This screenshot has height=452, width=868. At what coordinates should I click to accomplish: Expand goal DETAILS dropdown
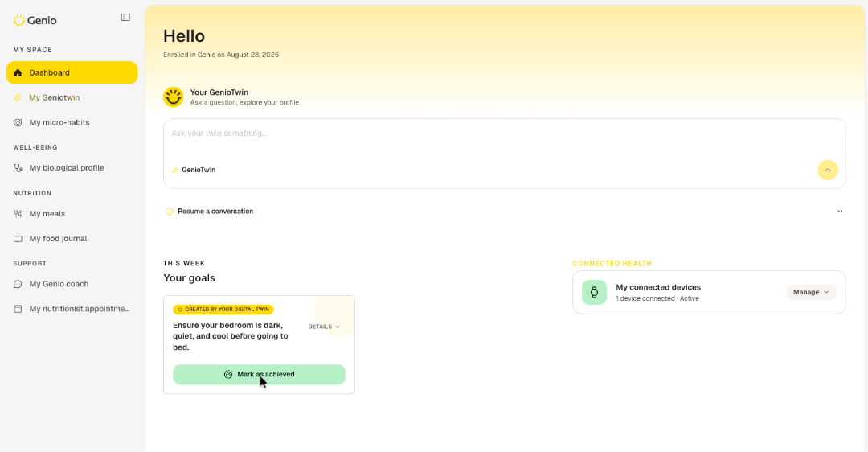point(324,327)
